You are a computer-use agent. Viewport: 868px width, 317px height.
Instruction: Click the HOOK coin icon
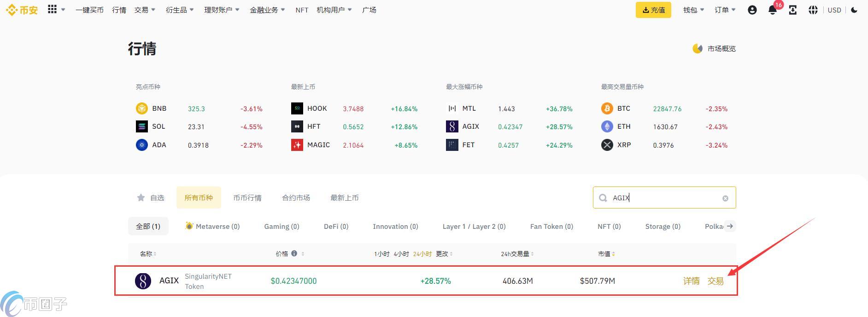[x=297, y=108]
